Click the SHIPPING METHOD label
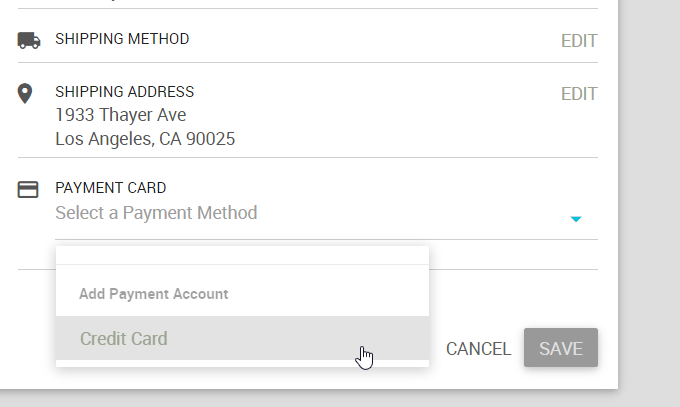 coord(122,39)
